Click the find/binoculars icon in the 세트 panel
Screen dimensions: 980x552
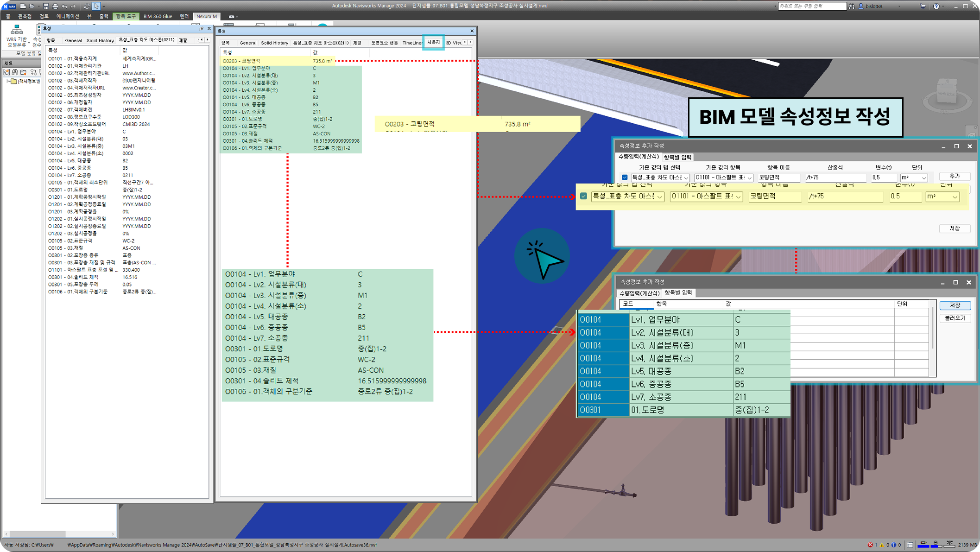coord(14,72)
